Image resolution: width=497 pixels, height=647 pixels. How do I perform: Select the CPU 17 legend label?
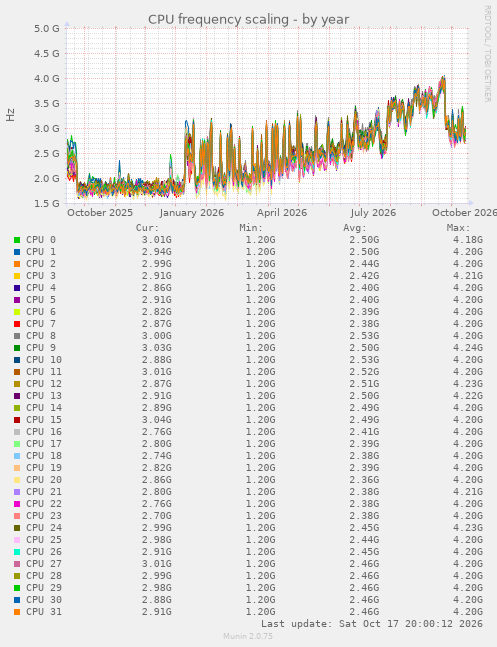tap(44, 444)
